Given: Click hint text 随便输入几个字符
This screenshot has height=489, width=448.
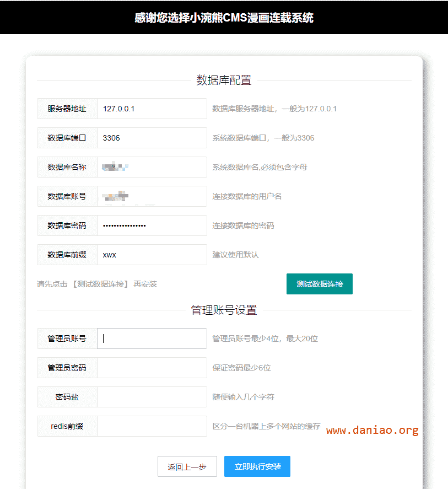Looking at the screenshot, I should [243, 397].
